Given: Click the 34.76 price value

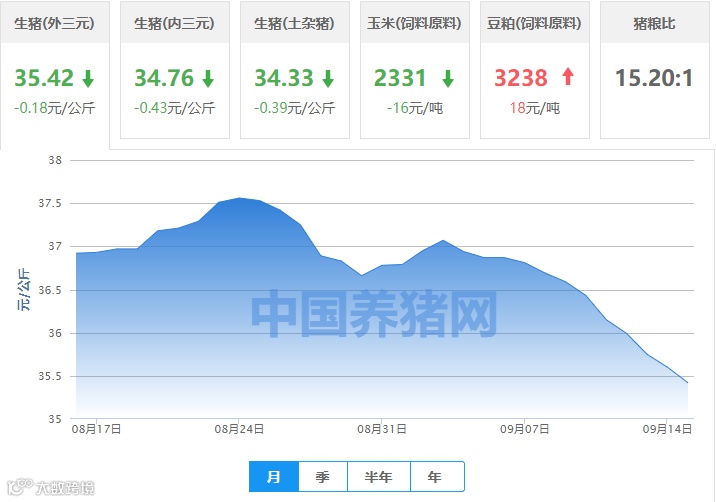Looking at the screenshot, I should pyautogui.click(x=164, y=78).
